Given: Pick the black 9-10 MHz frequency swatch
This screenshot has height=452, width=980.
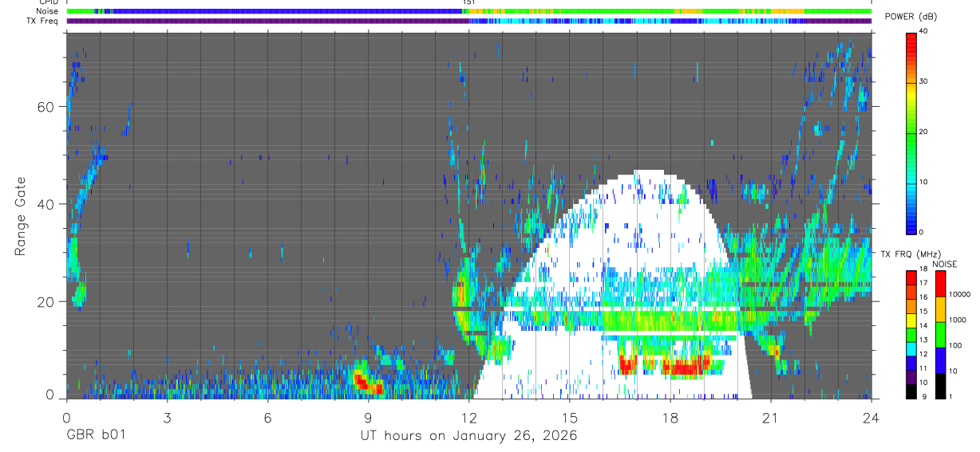Looking at the screenshot, I should click(x=911, y=391).
